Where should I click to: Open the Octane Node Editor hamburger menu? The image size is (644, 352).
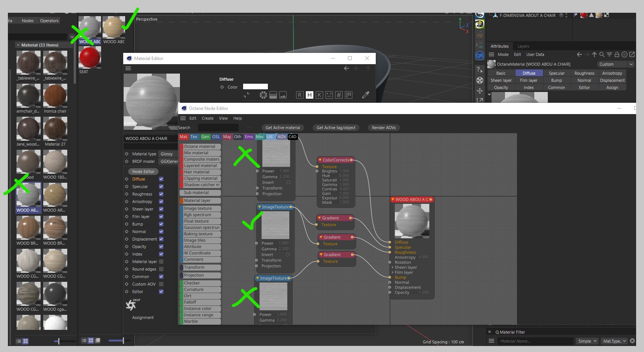[x=183, y=118]
